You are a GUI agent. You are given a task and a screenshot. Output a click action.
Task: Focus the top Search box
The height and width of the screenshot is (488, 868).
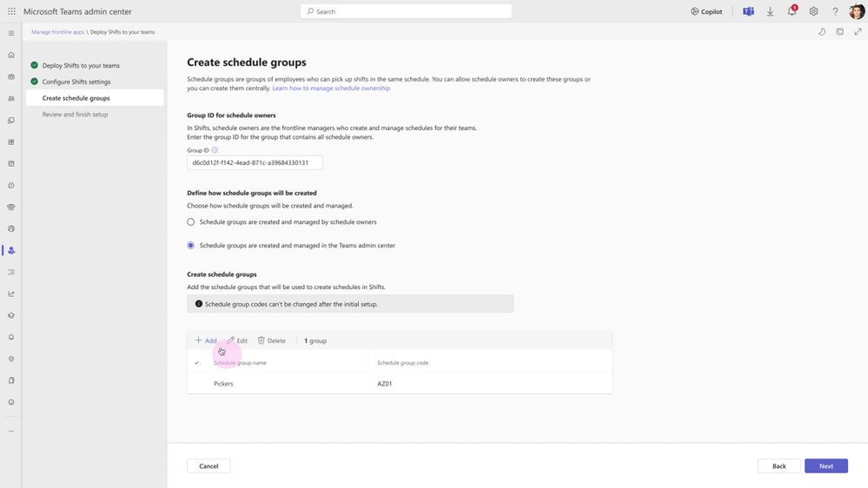406,11
